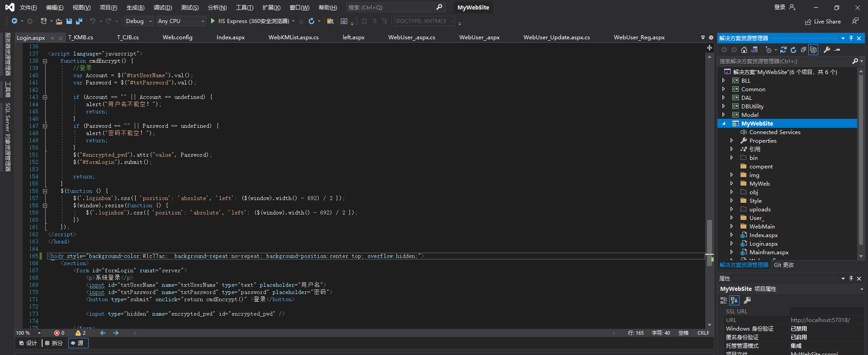Toggle Show All Files in Solution Explorer
The width and height of the screenshot is (868, 355).
point(813,50)
